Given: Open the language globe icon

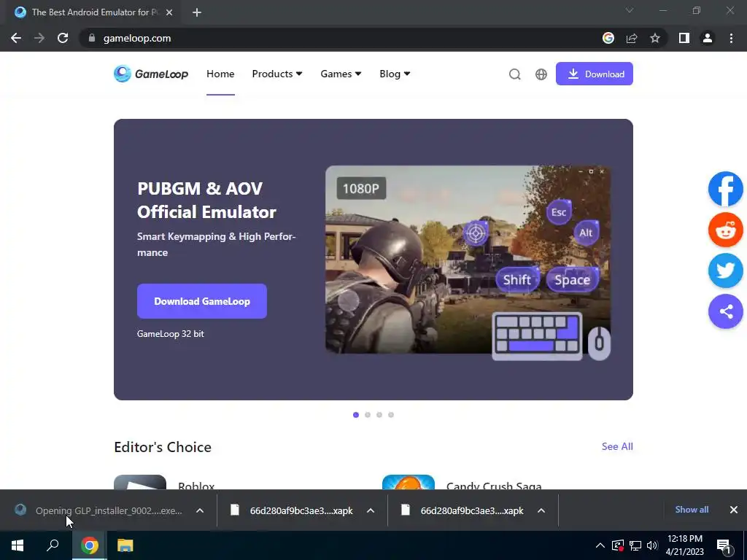Looking at the screenshot, I should click(541, 74).
